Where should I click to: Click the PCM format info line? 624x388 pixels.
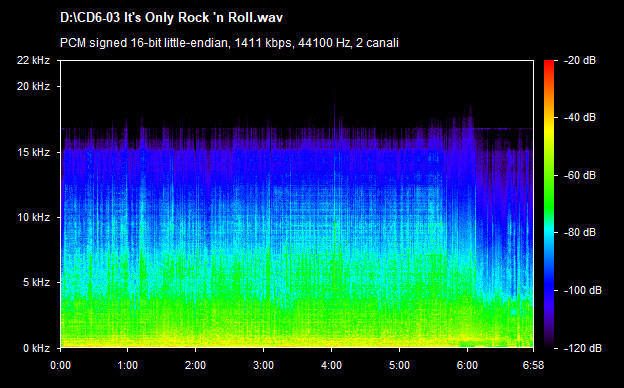click(229, 43)
